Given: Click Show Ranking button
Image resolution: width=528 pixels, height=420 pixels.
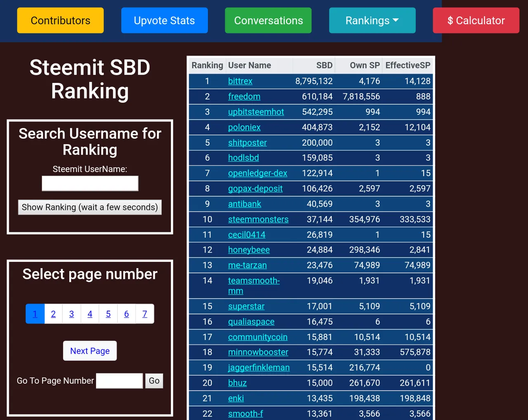Looking at the screenshot, I should pyautogui.click(x=90, y=207).
